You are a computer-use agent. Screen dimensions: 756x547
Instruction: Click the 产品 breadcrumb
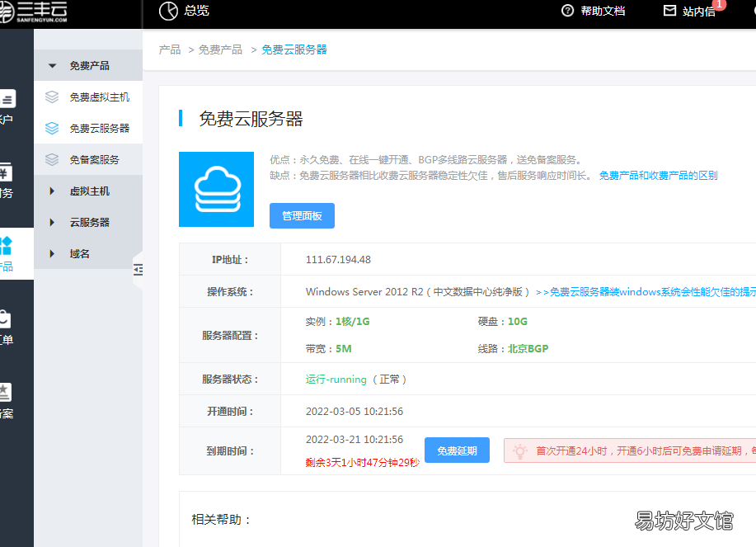170,50
